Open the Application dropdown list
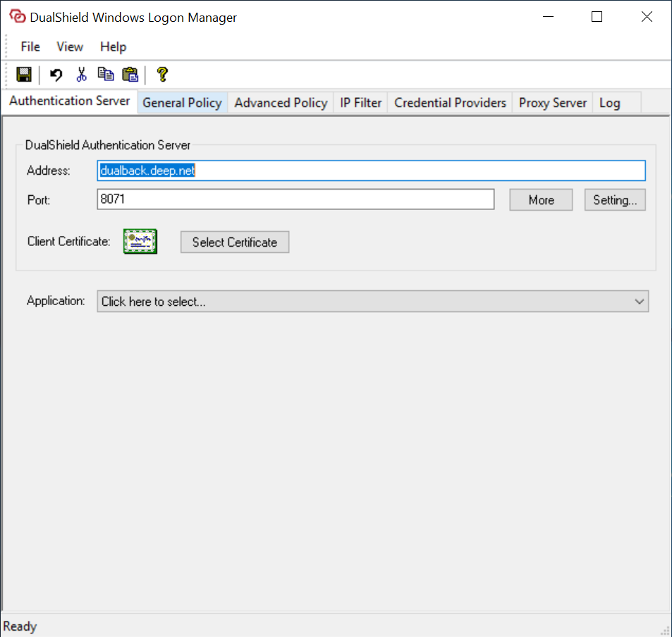Image resolution: width=672 pixels, height=637 pixels. 372,302
